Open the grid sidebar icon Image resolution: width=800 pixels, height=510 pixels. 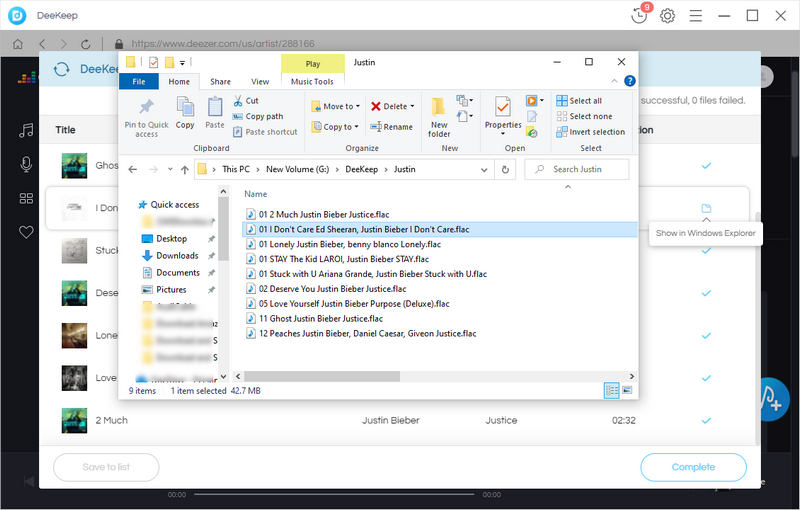pyautogui.click(x=26, y=198)
